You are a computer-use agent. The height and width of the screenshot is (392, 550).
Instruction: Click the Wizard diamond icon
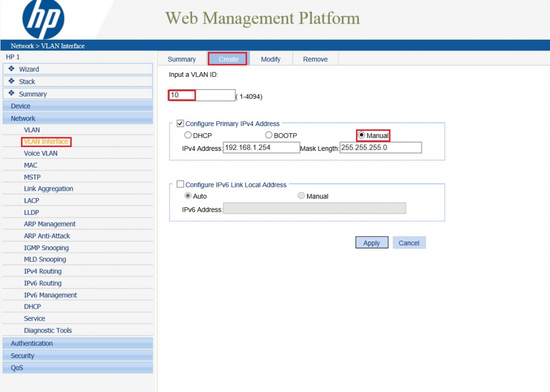[x=11, y=69]
